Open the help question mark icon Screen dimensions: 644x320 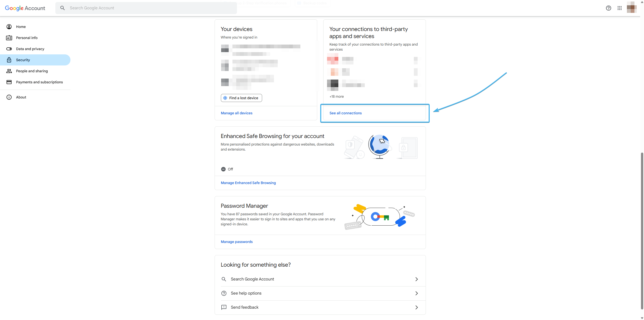click(608, 8)
